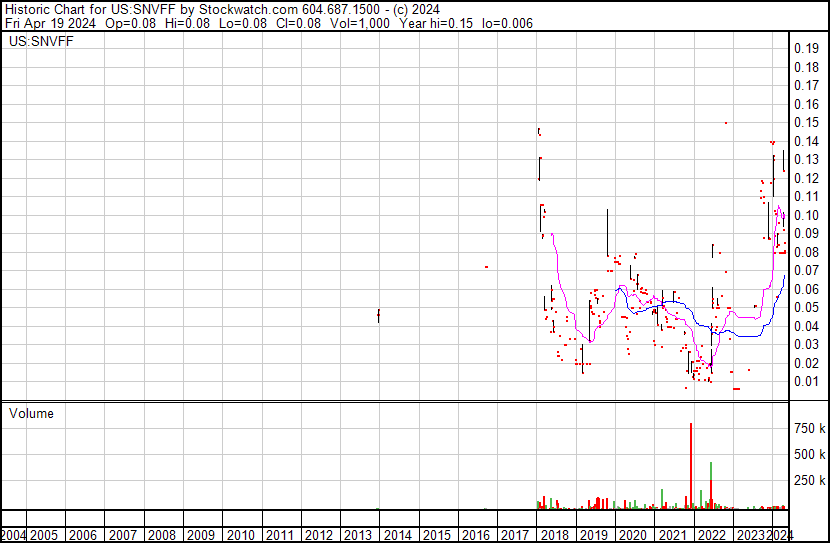The image size is (830, 543).
Task: Click the 2009 year label
Action: (x=200, y=535)
